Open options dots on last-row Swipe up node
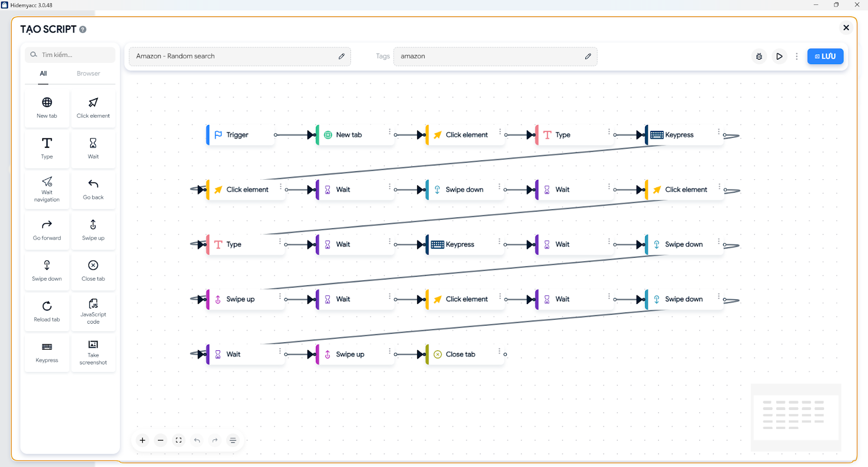 pyautogui.click(x=390, y=351)
